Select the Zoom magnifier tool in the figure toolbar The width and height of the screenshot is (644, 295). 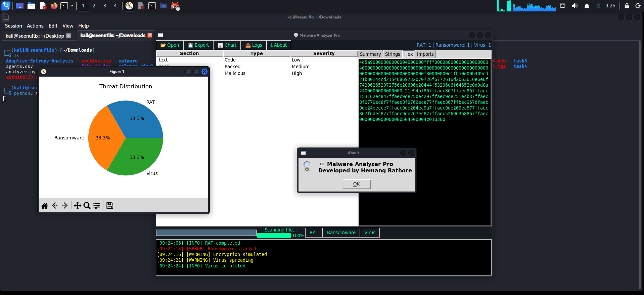(87, 206)
